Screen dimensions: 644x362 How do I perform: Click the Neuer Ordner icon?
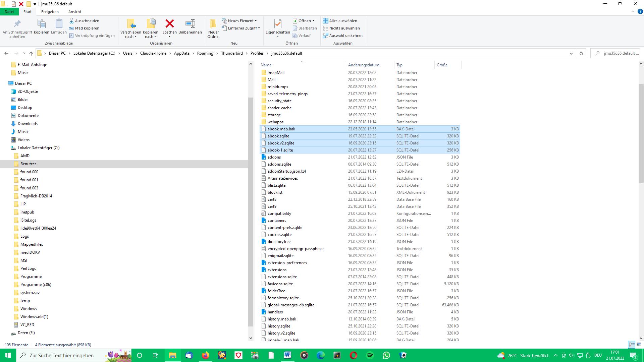pos(213,24)
